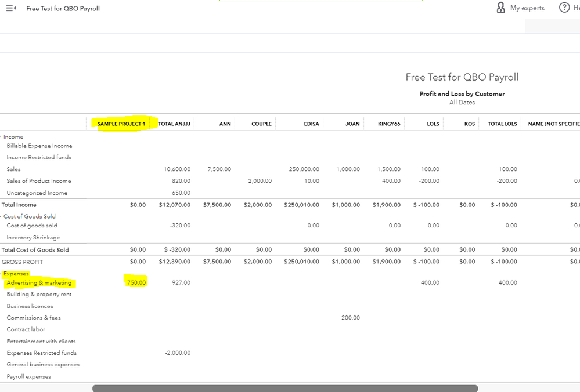Select the Commissions & fees row label

click(34, 318)
